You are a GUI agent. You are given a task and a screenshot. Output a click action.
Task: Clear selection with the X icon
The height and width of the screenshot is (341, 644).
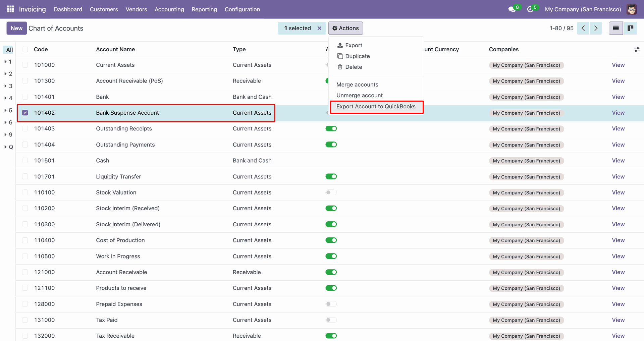[x=319, y=28]
